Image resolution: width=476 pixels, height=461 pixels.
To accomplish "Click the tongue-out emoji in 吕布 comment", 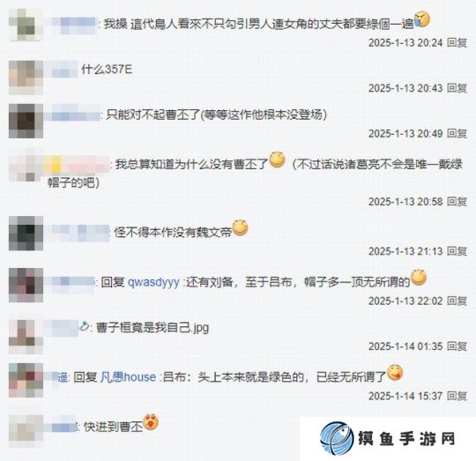I will point(395,372).
